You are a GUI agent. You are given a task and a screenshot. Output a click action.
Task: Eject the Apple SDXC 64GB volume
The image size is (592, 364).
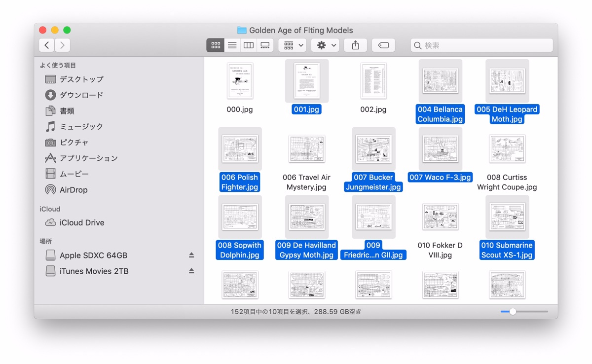pyautogui.click(x=191, y=255)
